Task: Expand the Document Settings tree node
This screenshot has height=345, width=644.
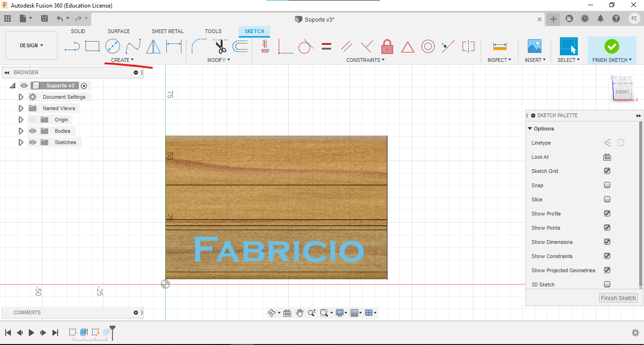Action: click(21, 97)
